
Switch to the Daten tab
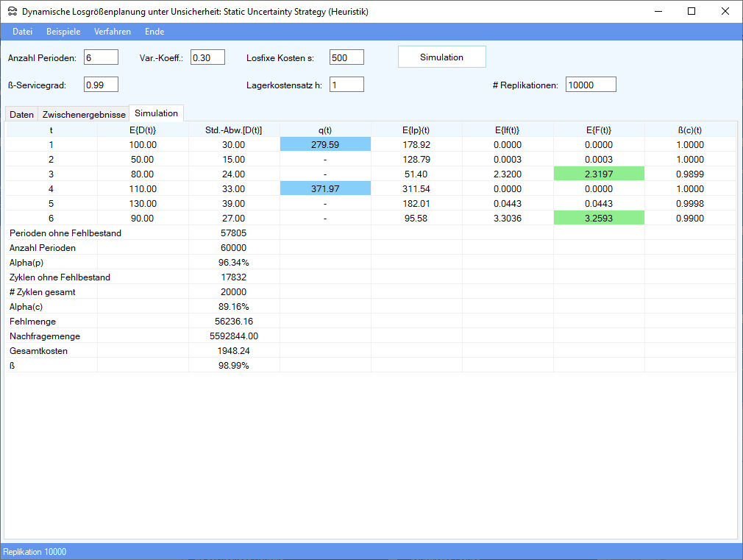pos(21,114)
